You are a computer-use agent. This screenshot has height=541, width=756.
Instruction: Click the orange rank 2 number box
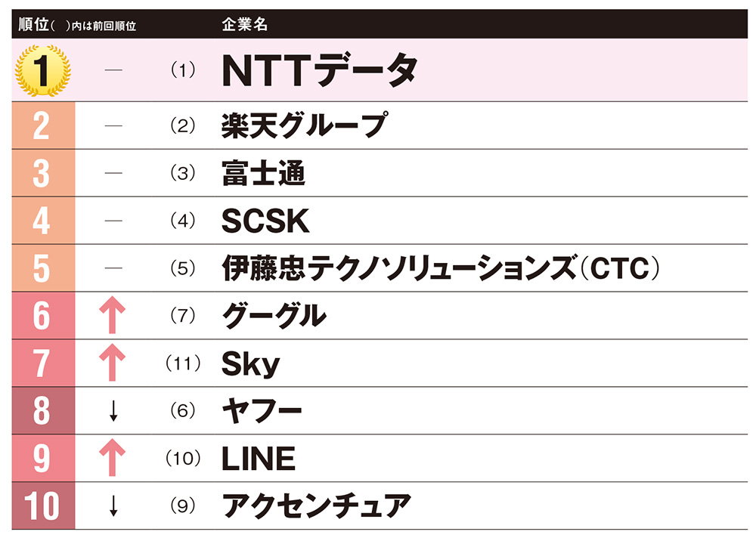point(43,125)
